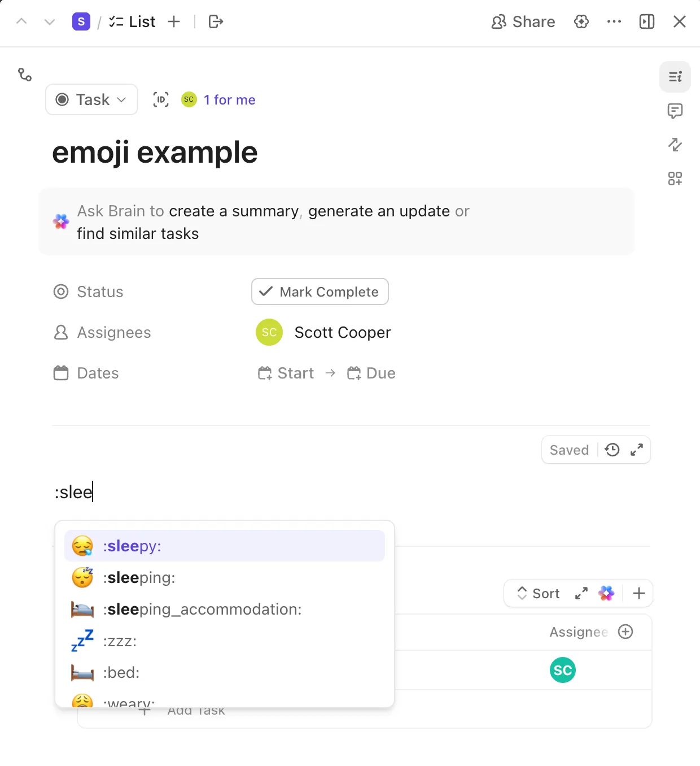Open task settings via the gear icon
This screenshot has width=700, height=766.
(x=581, y=21)
